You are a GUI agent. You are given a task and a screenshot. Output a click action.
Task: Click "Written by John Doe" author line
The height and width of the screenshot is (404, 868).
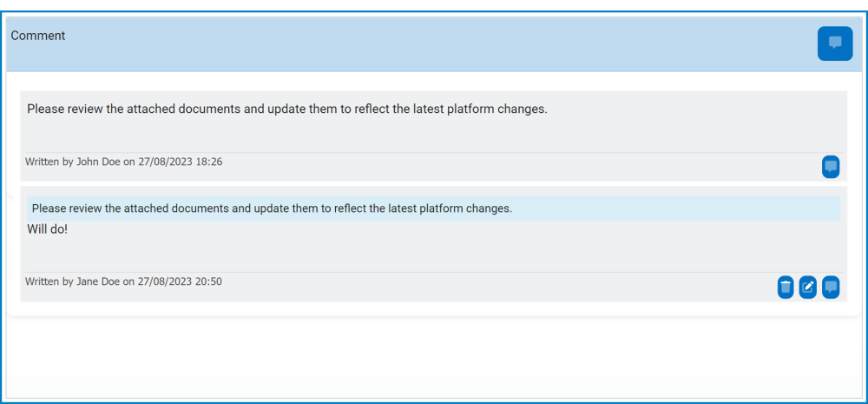pyautogui.click(x=73, y=162)
